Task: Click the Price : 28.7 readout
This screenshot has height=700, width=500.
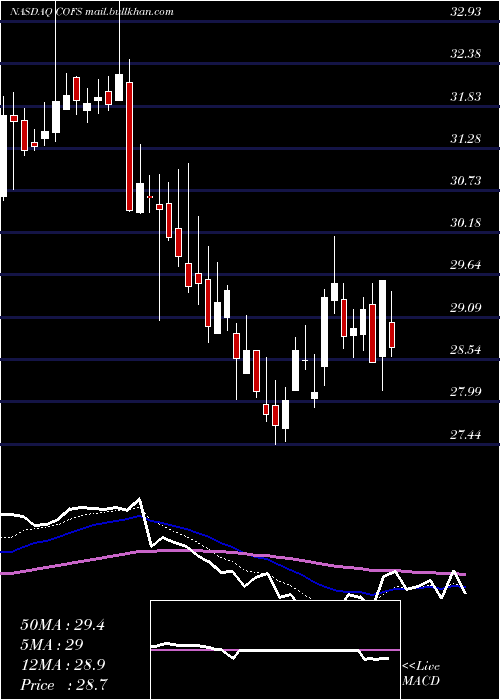Action: coord(64,684)
